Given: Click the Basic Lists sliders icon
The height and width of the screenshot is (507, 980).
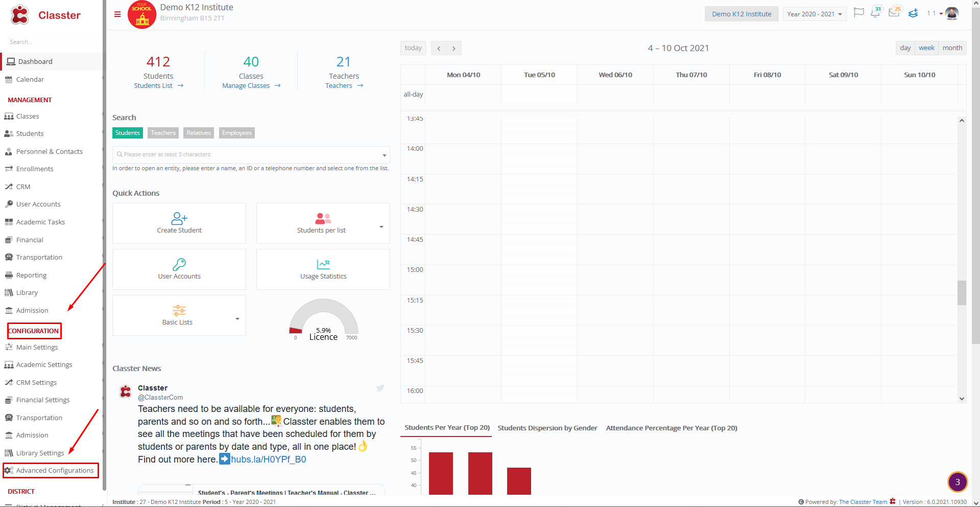Looking at the screenshot, I should pyautogui.click(x=179, y=310).
